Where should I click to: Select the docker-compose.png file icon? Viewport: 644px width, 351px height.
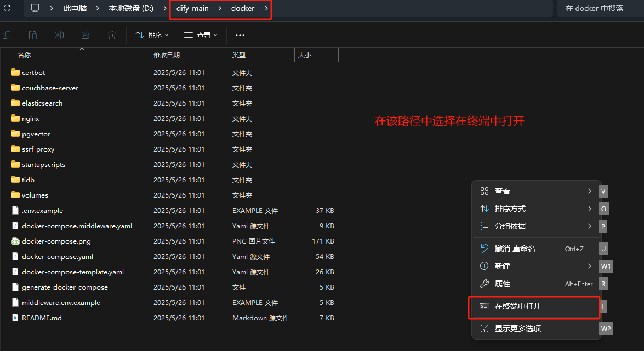pyautogui.click(x=15, y=241)
